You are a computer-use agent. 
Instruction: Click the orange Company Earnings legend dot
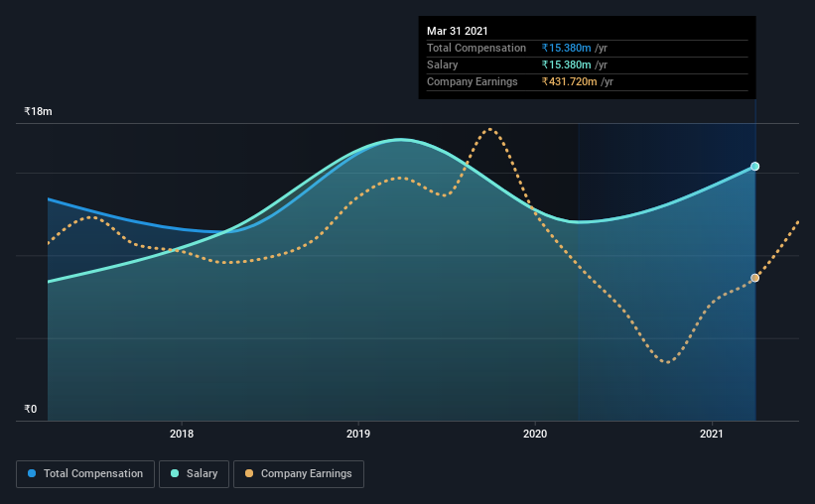(x=249, y=473)
